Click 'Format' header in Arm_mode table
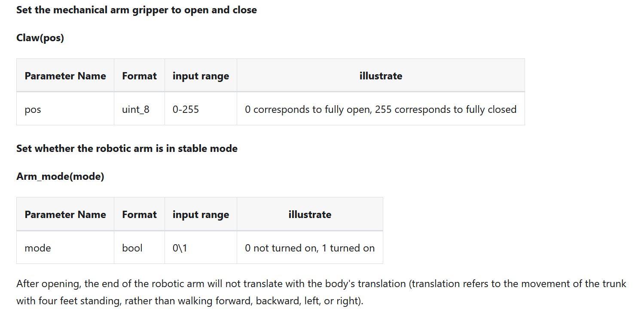This screenshot has width=644, height=315. coord(139,215)
